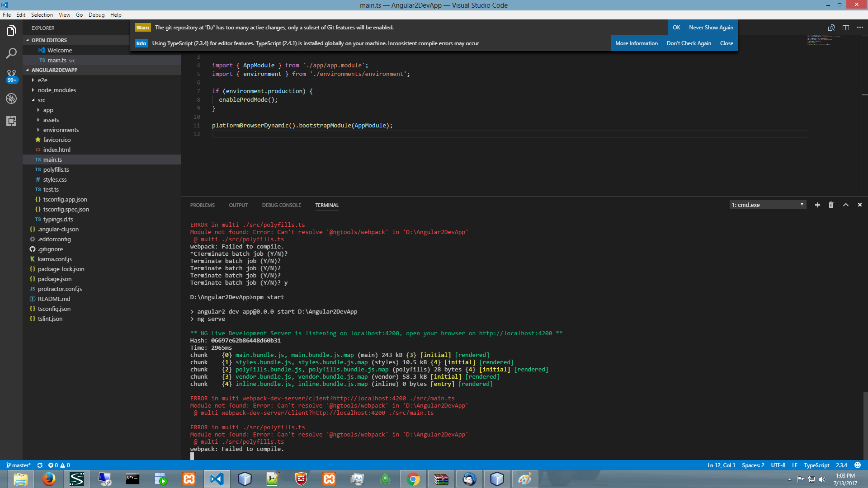
Task: Split the editor using split icon
Action: pos(846,28)
